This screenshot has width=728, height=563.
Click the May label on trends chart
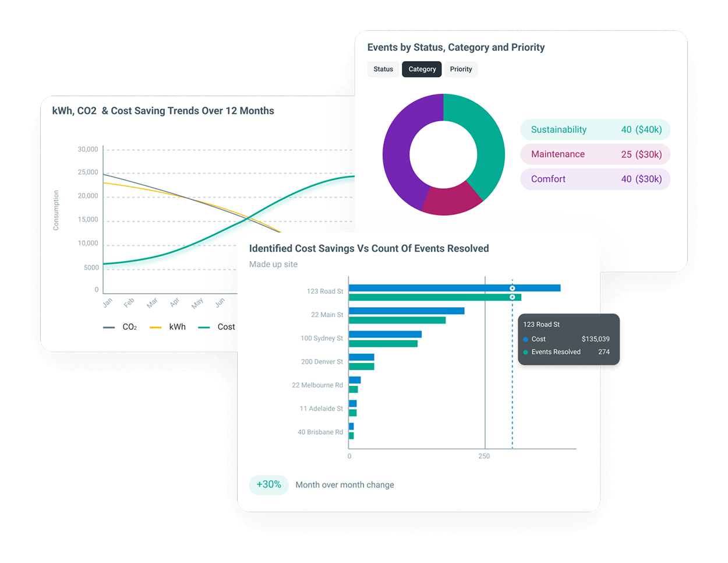(x=197, y=303)
